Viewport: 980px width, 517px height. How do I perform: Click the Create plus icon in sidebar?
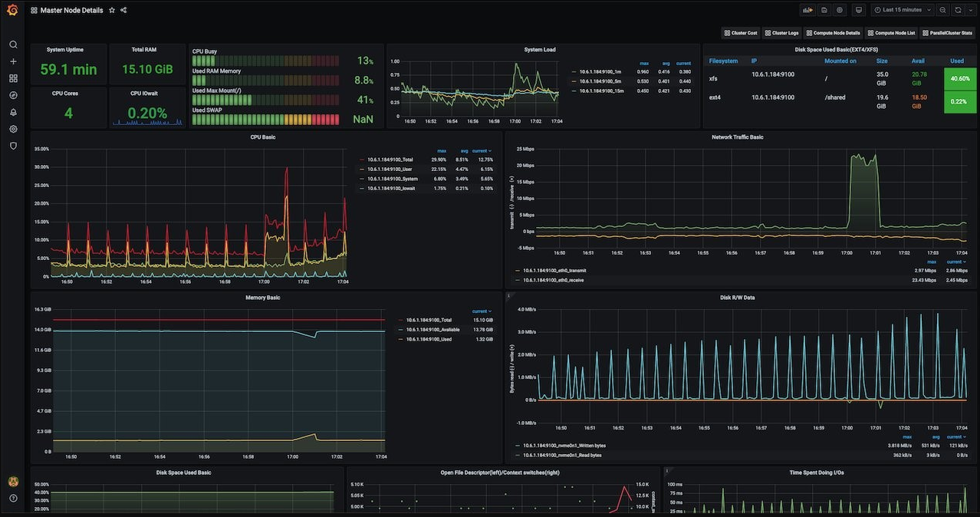[x=13, y=61]
